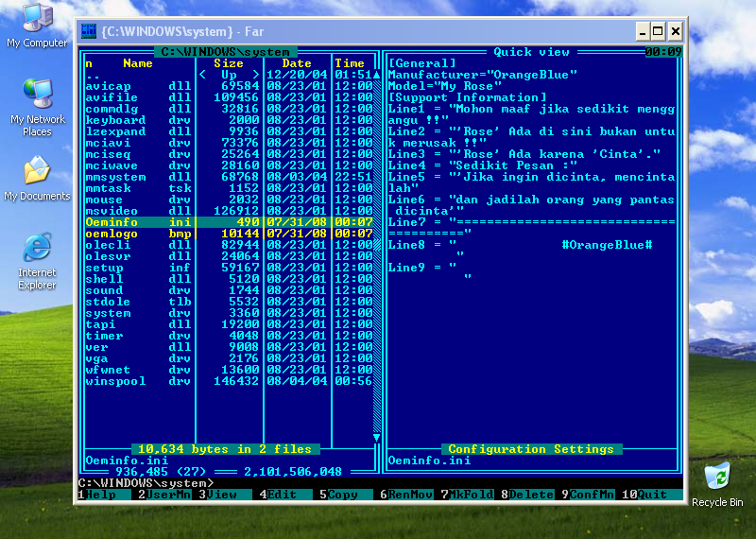Click the C:\WINDOWS\system panel path header

(x=225, y=52)
